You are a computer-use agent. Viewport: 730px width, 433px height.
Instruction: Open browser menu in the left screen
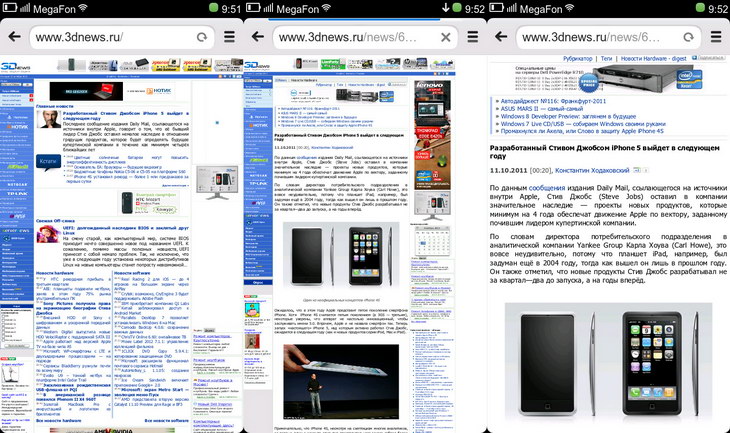229,37
